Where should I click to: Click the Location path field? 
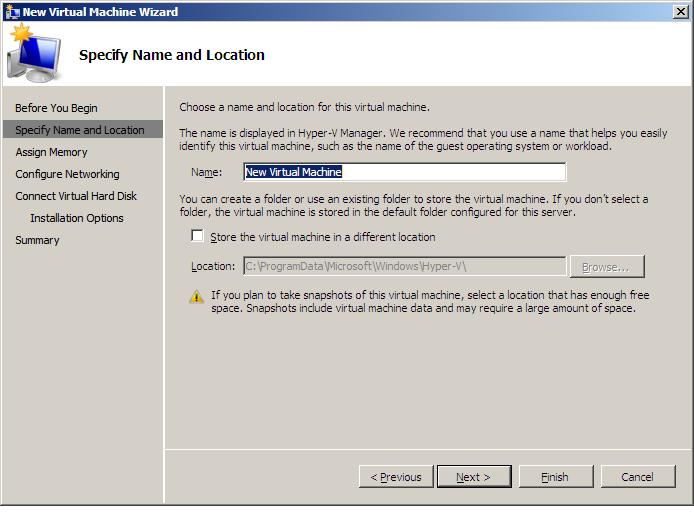(x=404, y=266)
